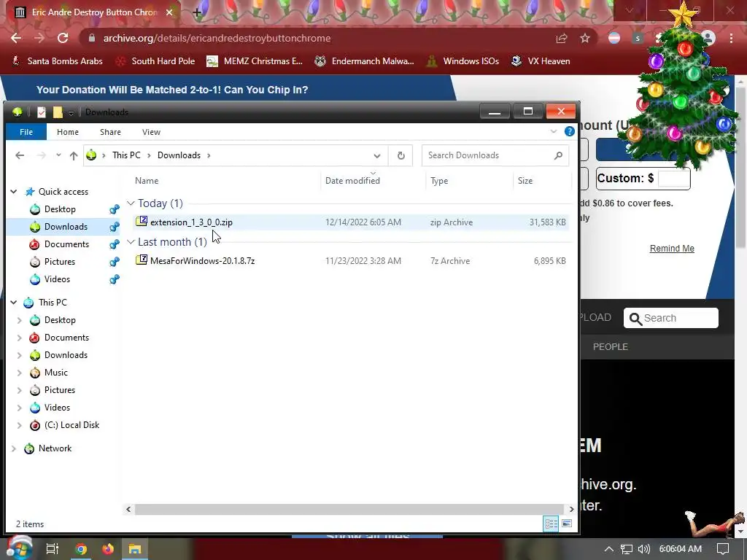Switch Explorer to details view

click(x=551, y=524)
